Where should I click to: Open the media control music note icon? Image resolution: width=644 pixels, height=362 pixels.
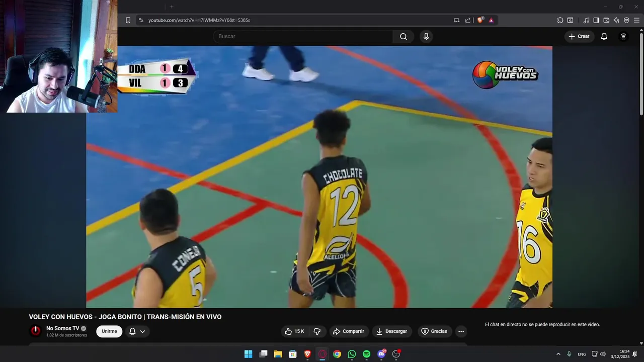tap(586, 20)
